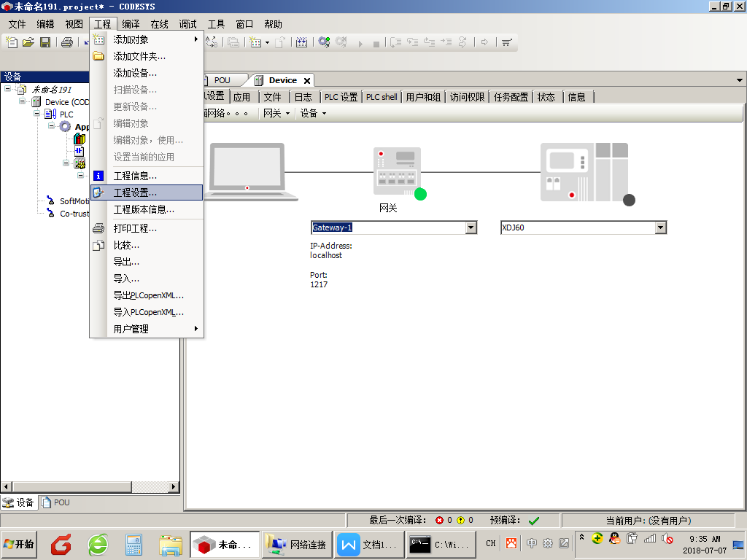Click the Build/compile toolbar icon

[301, 42]
